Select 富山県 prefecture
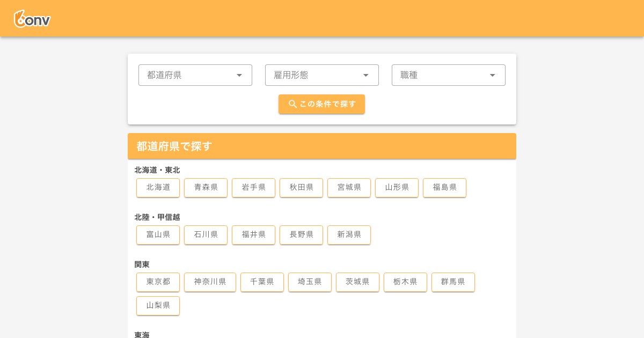The height and width of the screenshot is (338, 644). (158, 235)
